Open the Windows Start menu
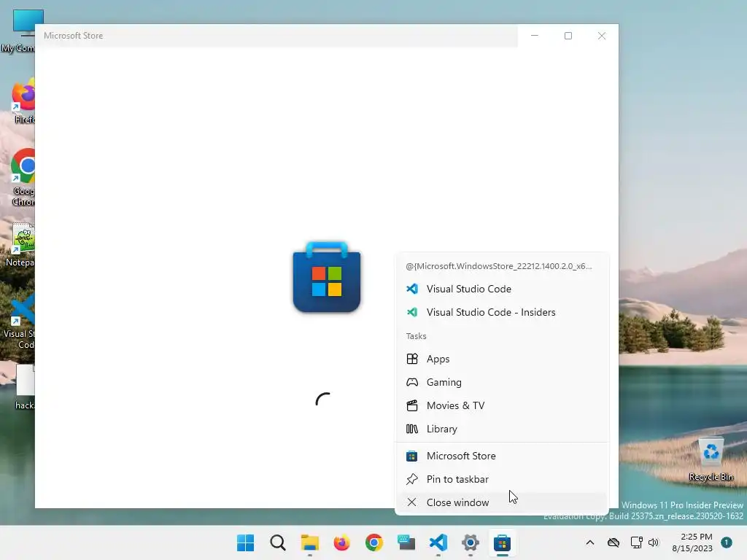 pos(245,542)
